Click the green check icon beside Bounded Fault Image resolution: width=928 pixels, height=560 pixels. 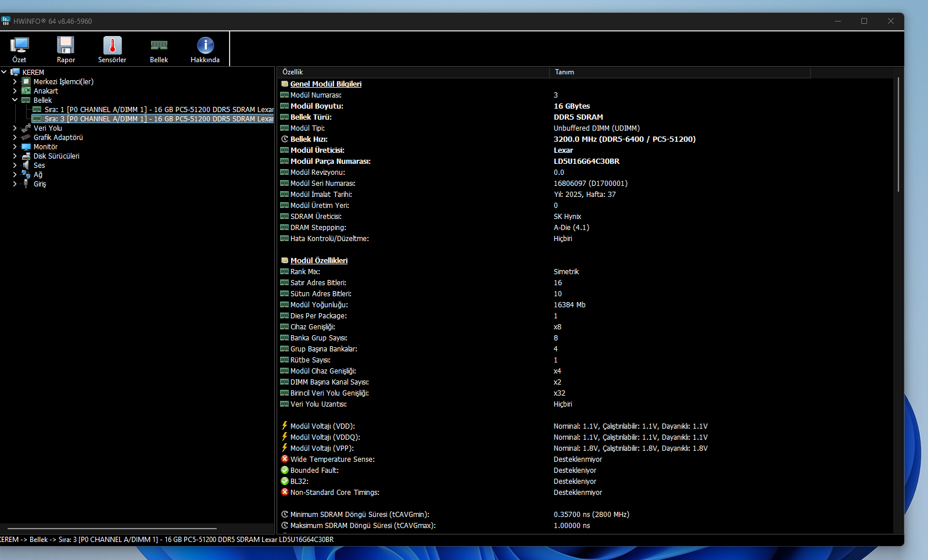point(285,470)
